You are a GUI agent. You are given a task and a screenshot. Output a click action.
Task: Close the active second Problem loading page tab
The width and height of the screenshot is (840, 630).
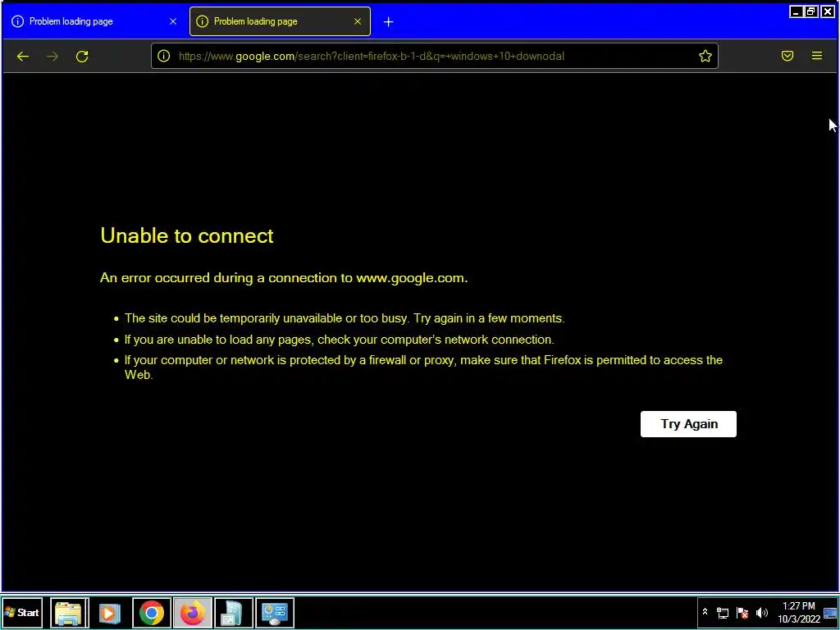coord(358,21)
